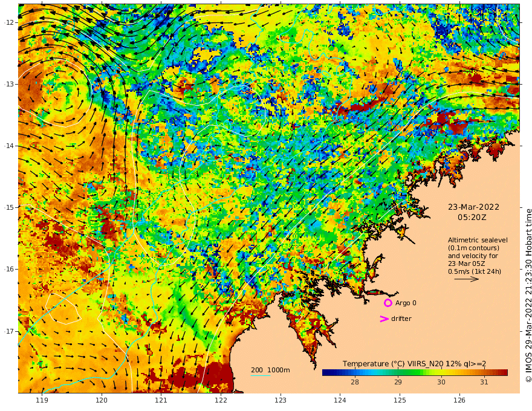Click the color bar value 28
This screenshot has width=532, height=411.
(354, 382)
